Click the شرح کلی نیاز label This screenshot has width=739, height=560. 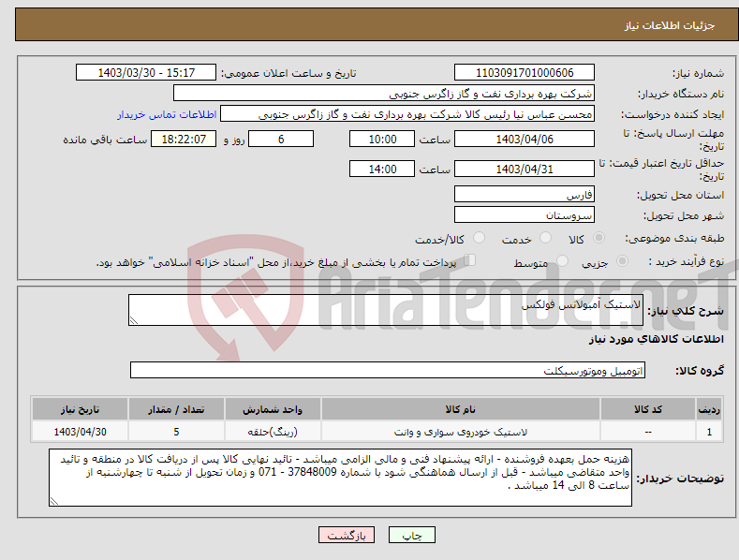click(686, 311)
